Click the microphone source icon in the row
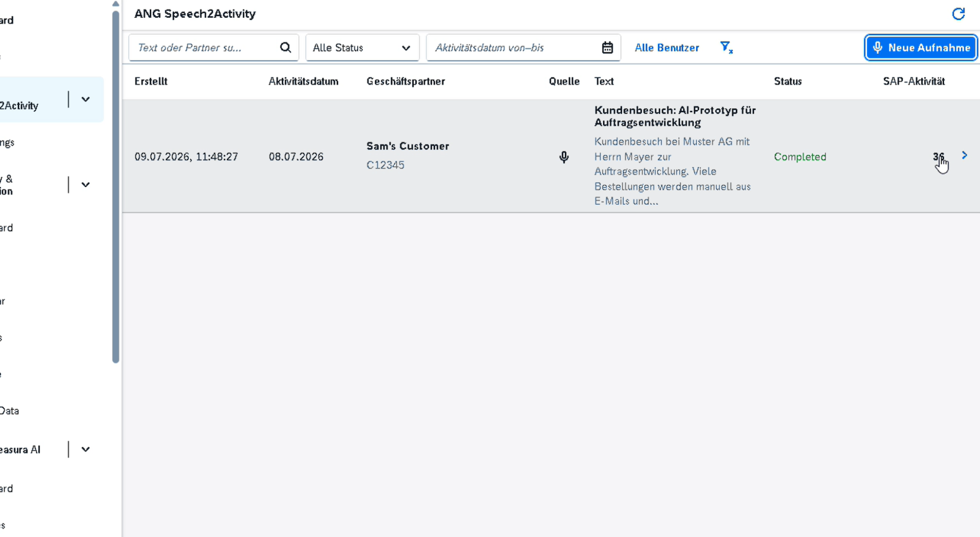Screen dimensions: 980x537 pyautogui.click(x=564, y=157)
